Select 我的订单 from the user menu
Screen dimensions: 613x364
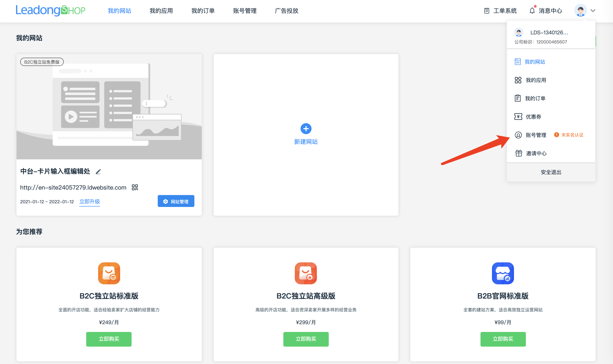click(535, 98)
